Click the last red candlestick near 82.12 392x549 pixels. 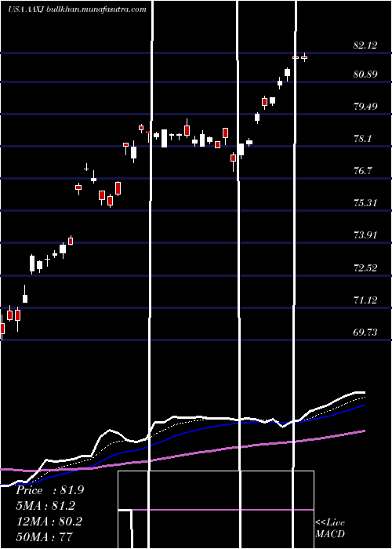click(x=304, y=57)
